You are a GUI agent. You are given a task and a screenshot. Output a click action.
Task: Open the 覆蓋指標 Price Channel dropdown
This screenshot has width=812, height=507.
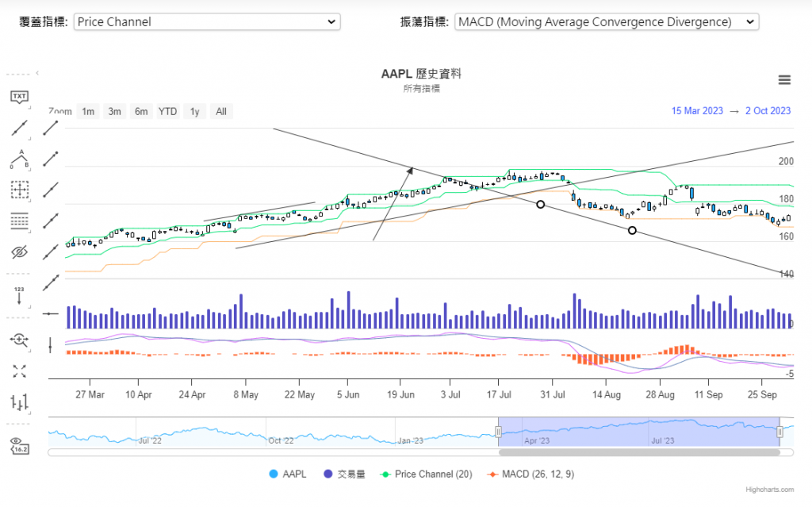[x=207, y=21]
